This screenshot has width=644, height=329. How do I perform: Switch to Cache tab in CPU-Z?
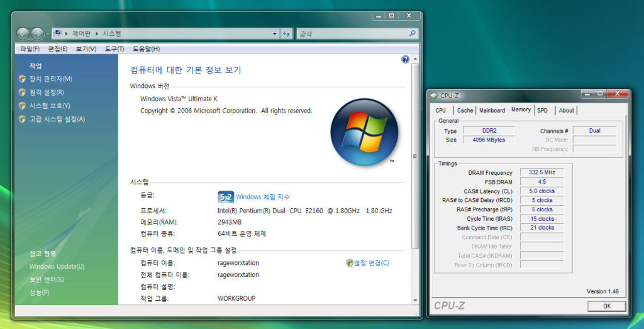tap(465, 111)
